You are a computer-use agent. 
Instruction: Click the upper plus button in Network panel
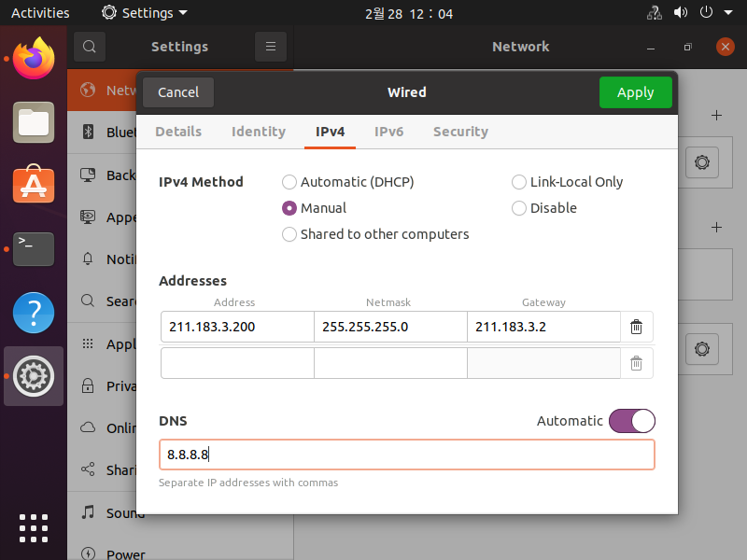[716, 115]
